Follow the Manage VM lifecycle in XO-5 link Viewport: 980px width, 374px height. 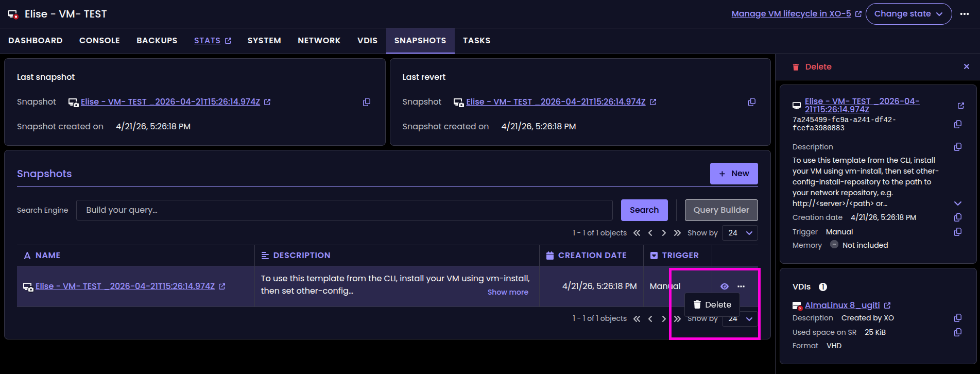[791, 14]
